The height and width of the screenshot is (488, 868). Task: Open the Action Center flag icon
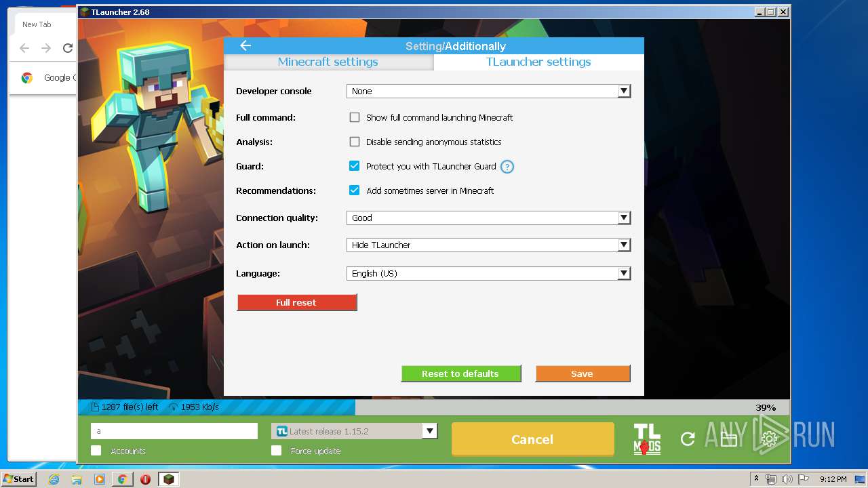[x=802, y=479]
